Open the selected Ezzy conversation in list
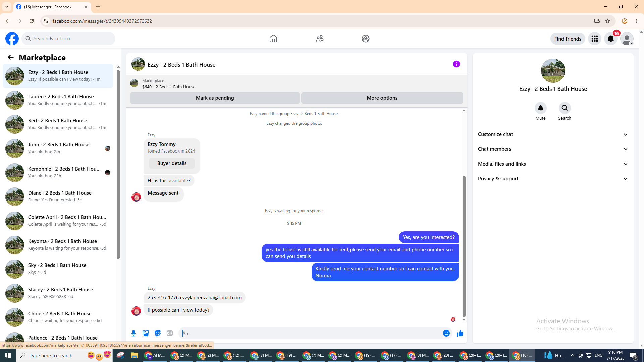 click(58, 76)
